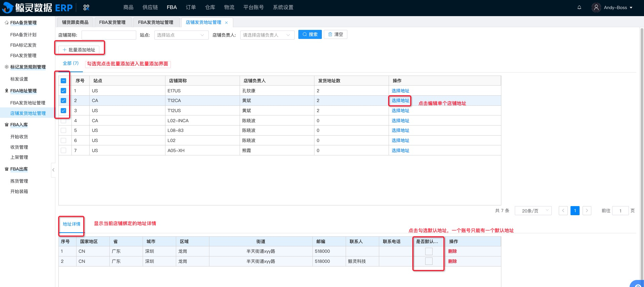Uncheck the E17US row checkbox
This screenshot has width=644, height=287.
63,91
